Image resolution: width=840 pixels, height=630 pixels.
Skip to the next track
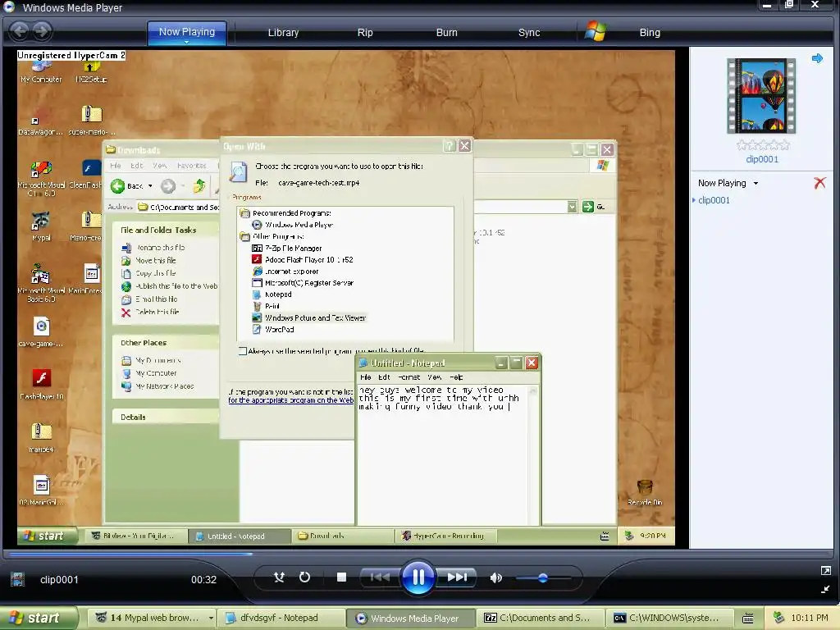coord(456,577)
